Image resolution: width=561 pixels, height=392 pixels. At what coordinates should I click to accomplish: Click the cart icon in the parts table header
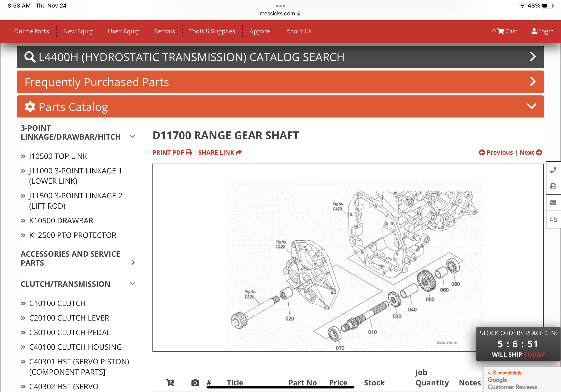pos(170,382)
